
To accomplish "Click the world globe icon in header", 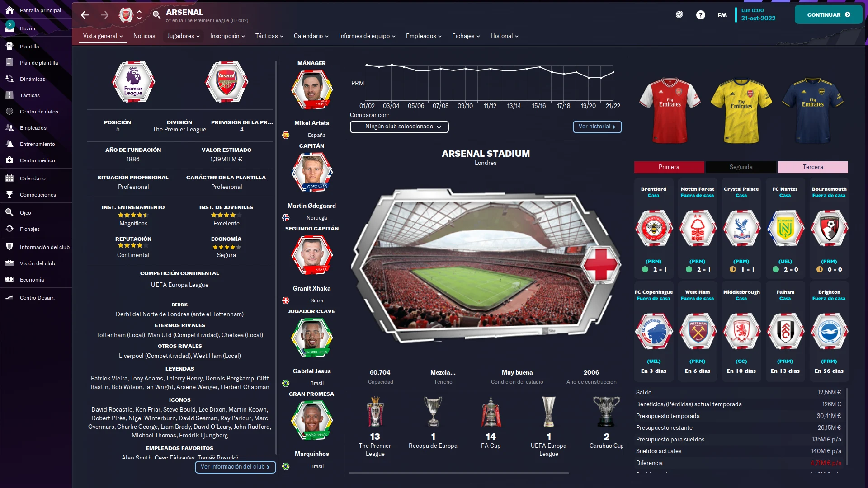I will point(679,15).
